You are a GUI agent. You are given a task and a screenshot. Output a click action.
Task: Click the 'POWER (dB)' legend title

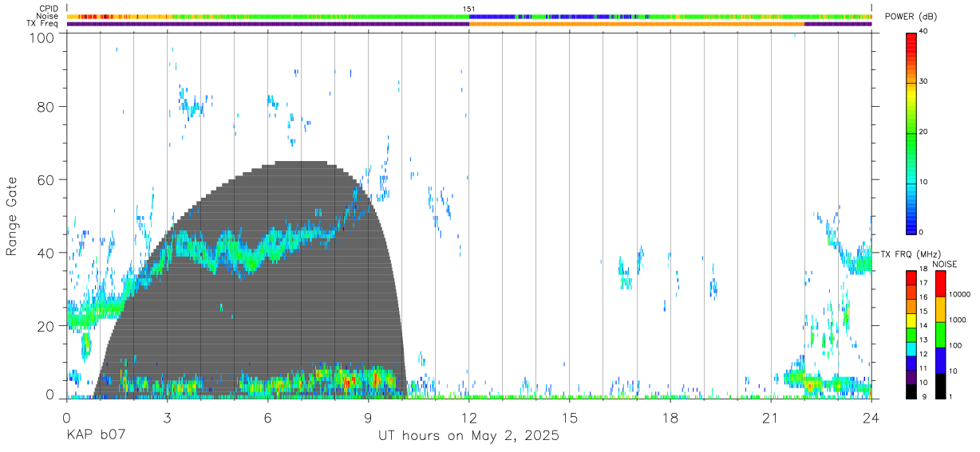tap(911, 17)
